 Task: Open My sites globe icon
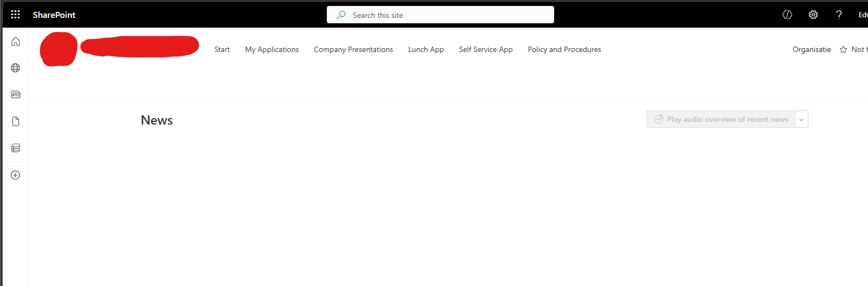click(16, 68)
